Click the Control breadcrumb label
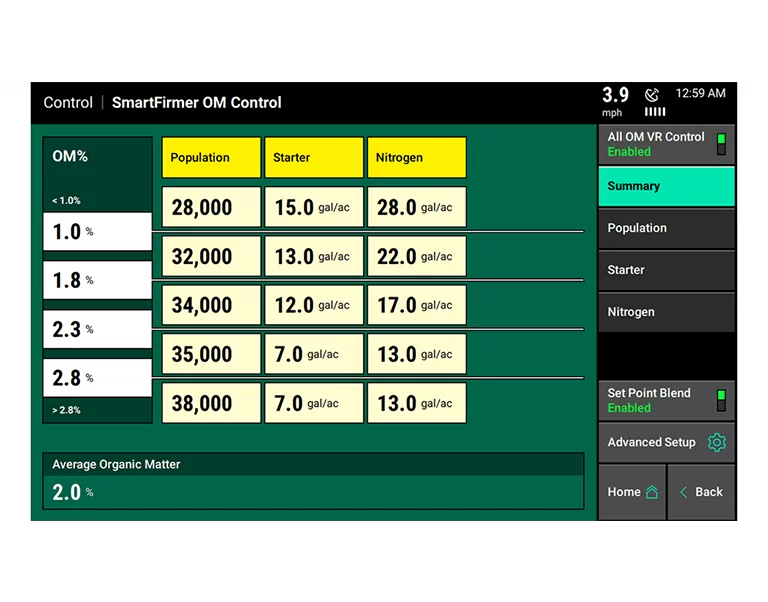768x602 pixels. coord(68,102)
